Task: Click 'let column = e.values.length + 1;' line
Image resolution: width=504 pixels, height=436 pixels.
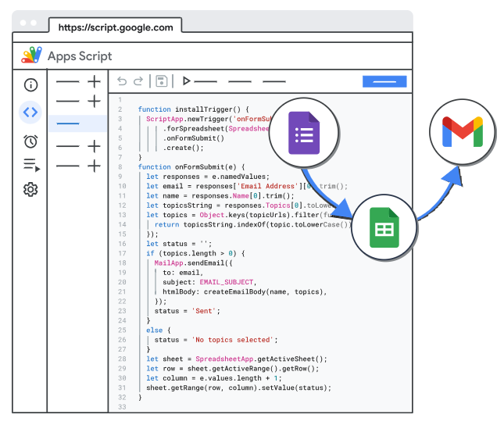Action: [x=214, y=378]
